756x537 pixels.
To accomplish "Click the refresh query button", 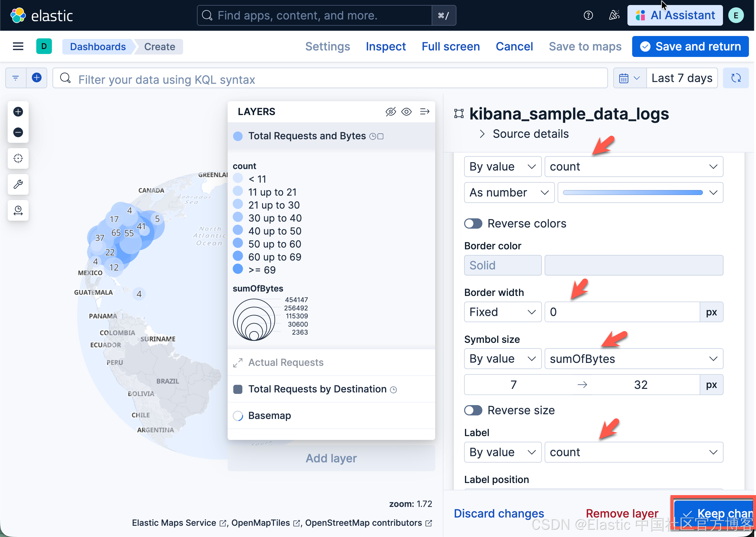I will pos(736,78).
